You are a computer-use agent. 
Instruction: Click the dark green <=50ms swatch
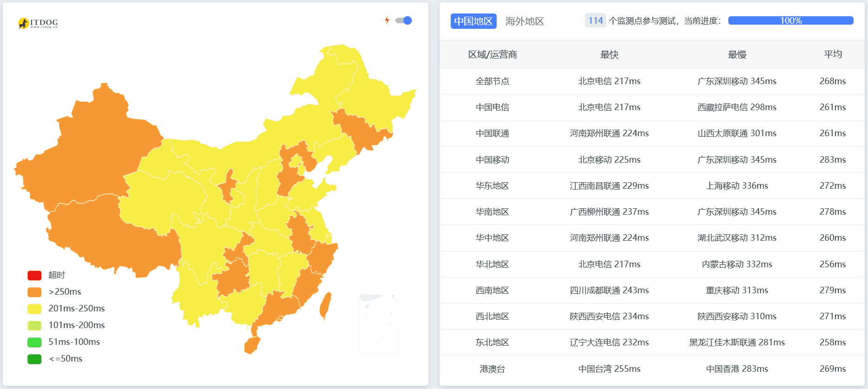click(34, 359)
